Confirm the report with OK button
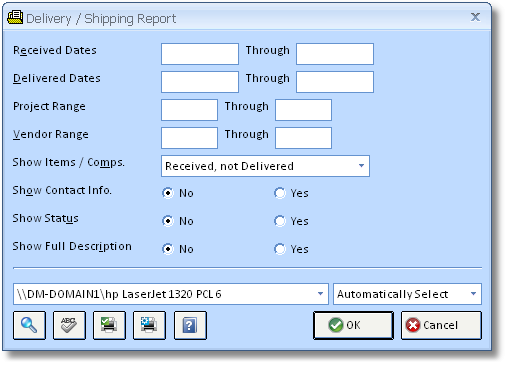This screenshot has width=506, height=365. (353, 325)
